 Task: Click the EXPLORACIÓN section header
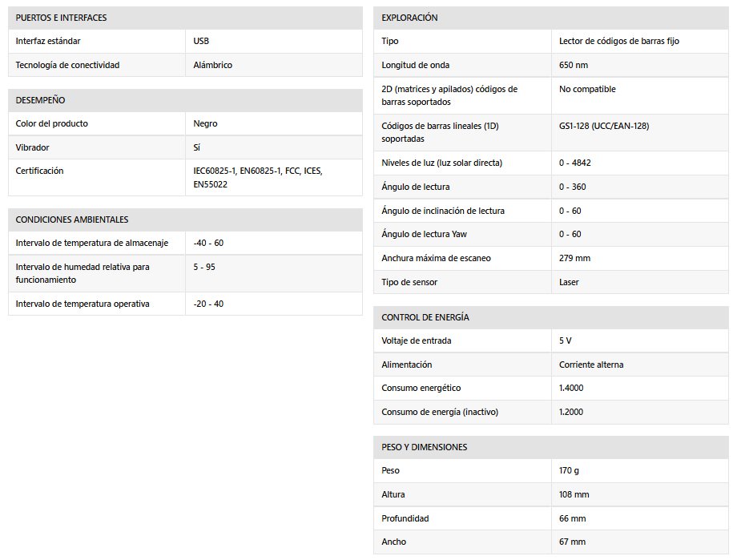410,18
